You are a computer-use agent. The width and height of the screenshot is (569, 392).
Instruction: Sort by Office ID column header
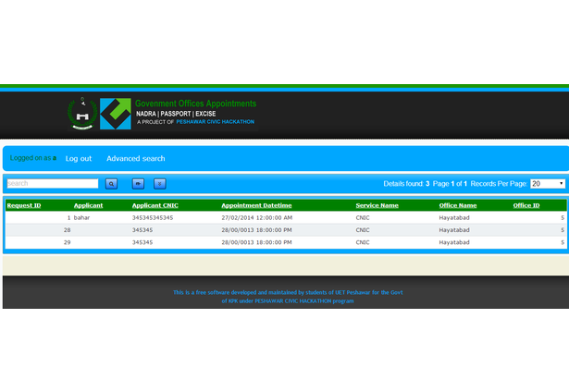(x=526, y=205)
